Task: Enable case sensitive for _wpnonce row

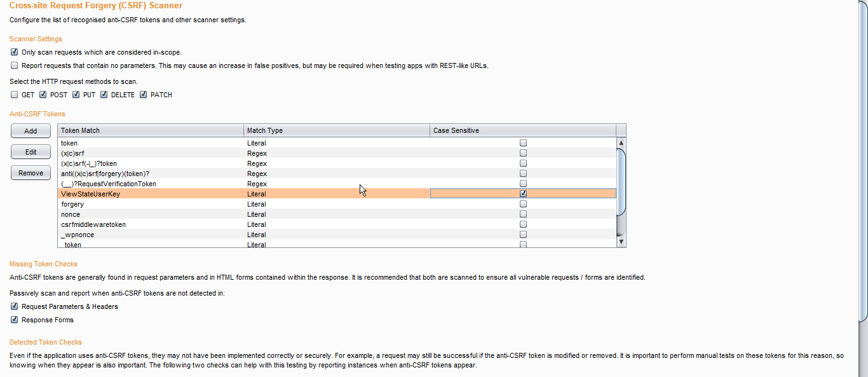Action: coord(523,235)
